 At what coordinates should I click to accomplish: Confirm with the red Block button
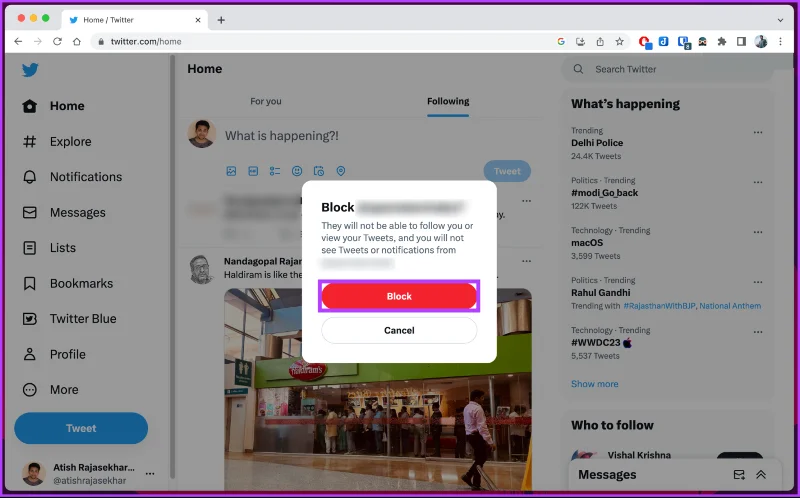tap(399, 296)
